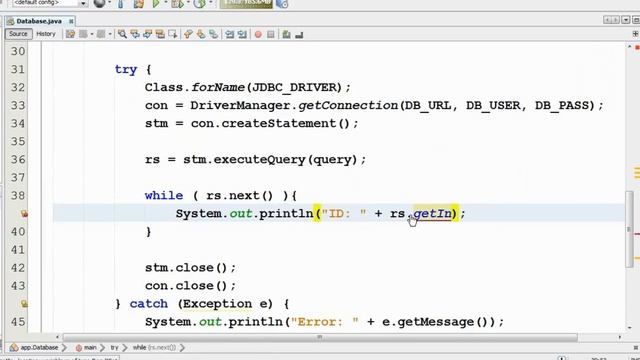This screenshot has width=640, height=360.
Task: Click Shift Line Right icon
Action: tap(242, 34)
